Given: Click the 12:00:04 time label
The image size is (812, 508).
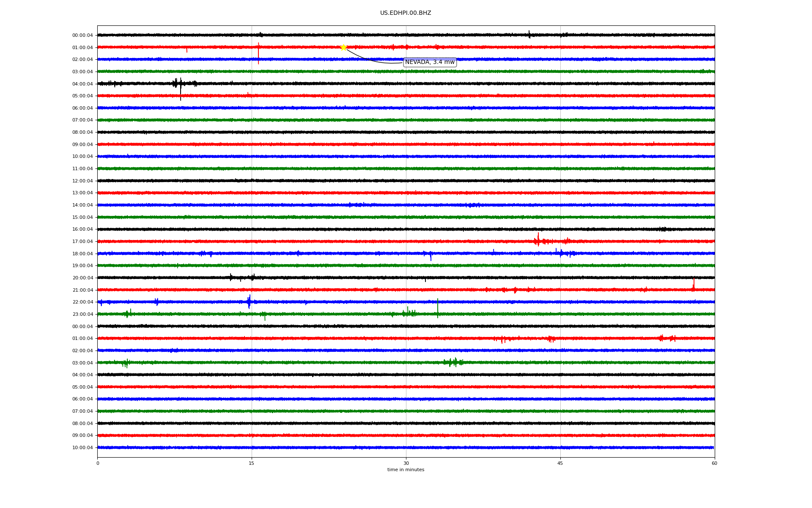Looking at the screenshot, I should tap(82, 181).
